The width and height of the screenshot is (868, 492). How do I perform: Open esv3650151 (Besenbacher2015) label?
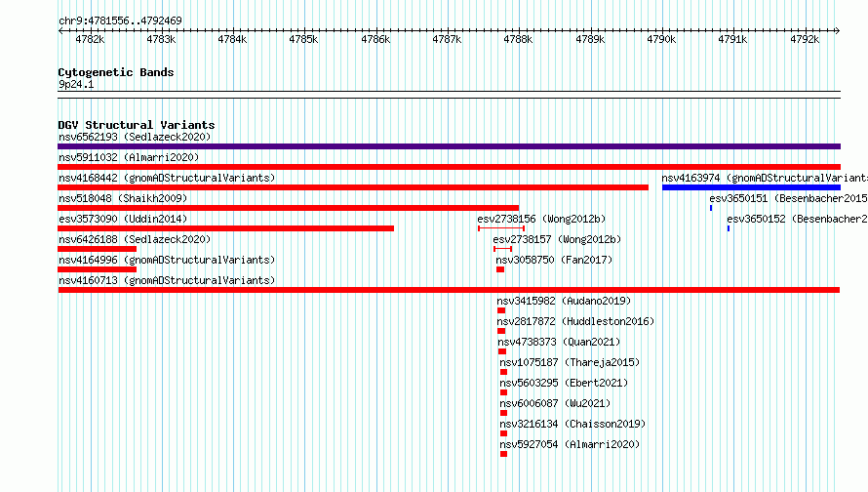pyautogui.click(x=788, y=198)
